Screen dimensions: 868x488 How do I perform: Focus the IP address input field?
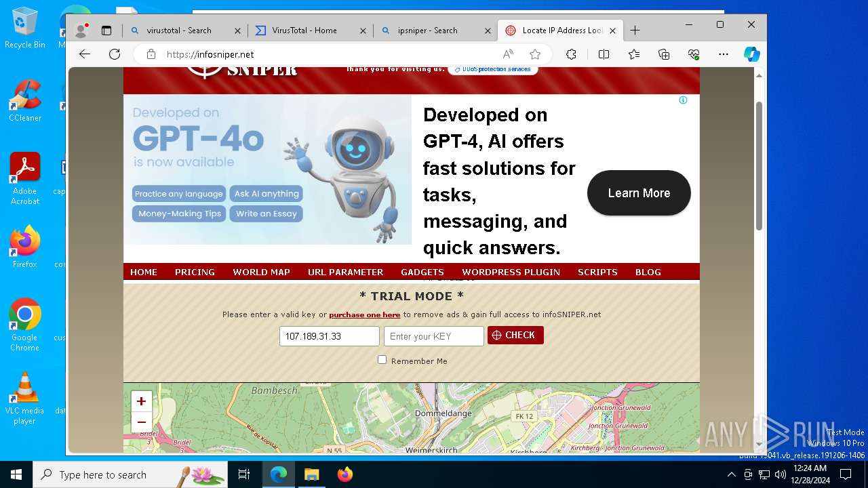[330, 336]
